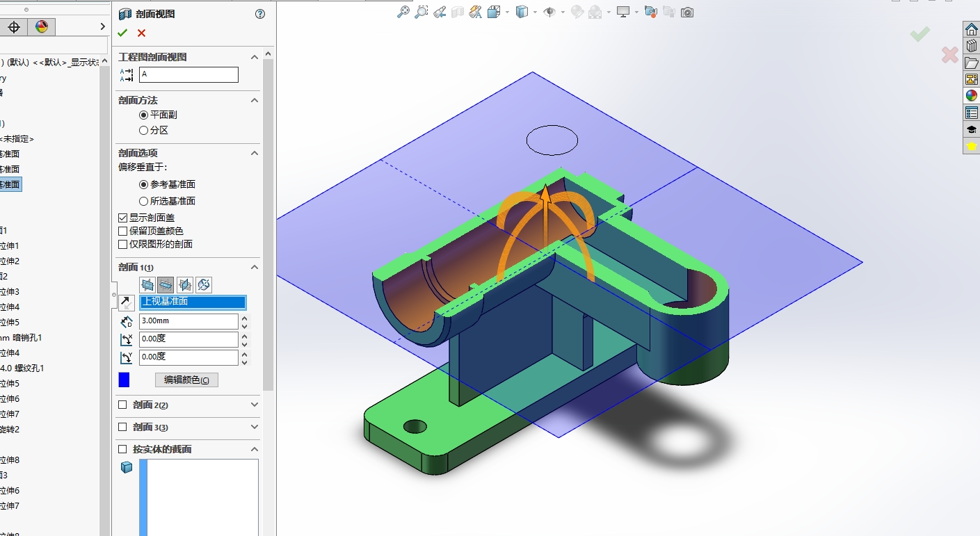Open the Dynamic Annotation Views icon
The width and height of the screenshot is (980, 536).
476,12
